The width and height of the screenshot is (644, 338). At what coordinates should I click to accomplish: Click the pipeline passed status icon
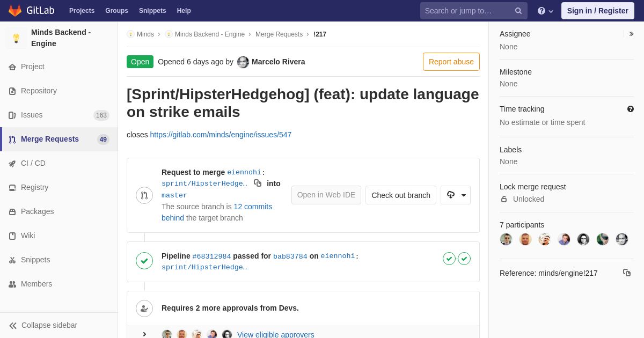[144, 261]
